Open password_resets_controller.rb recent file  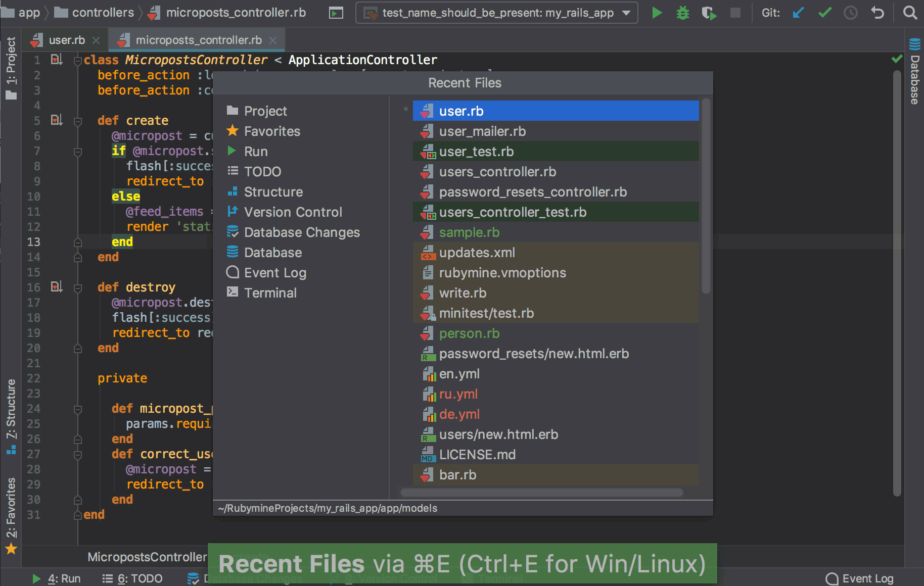(x=556, y=192)
